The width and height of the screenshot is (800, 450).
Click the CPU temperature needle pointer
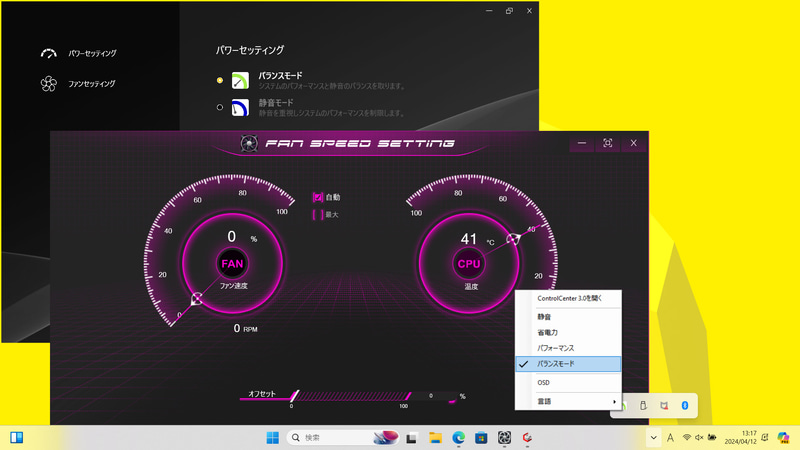coord(513,239)
